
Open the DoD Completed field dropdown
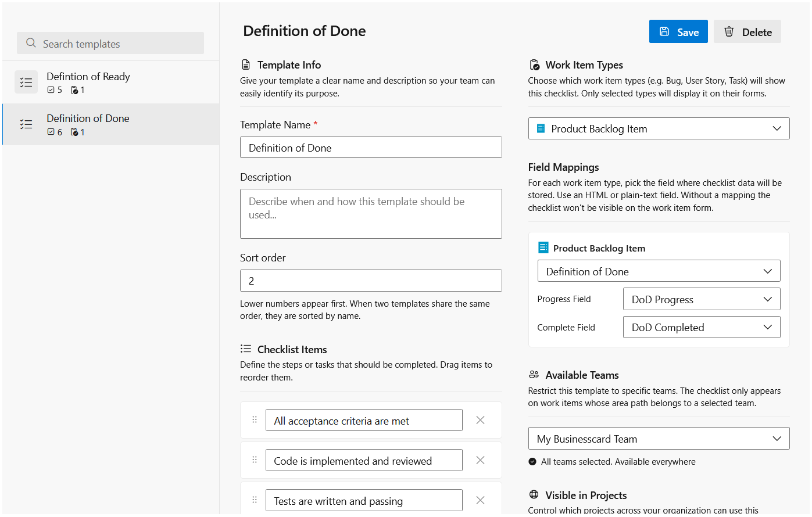(702, 327)
